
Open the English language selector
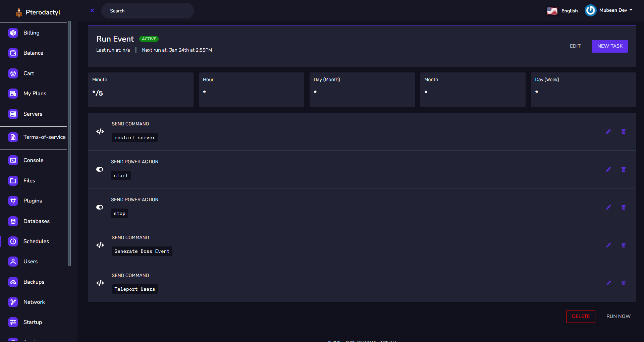562,11
